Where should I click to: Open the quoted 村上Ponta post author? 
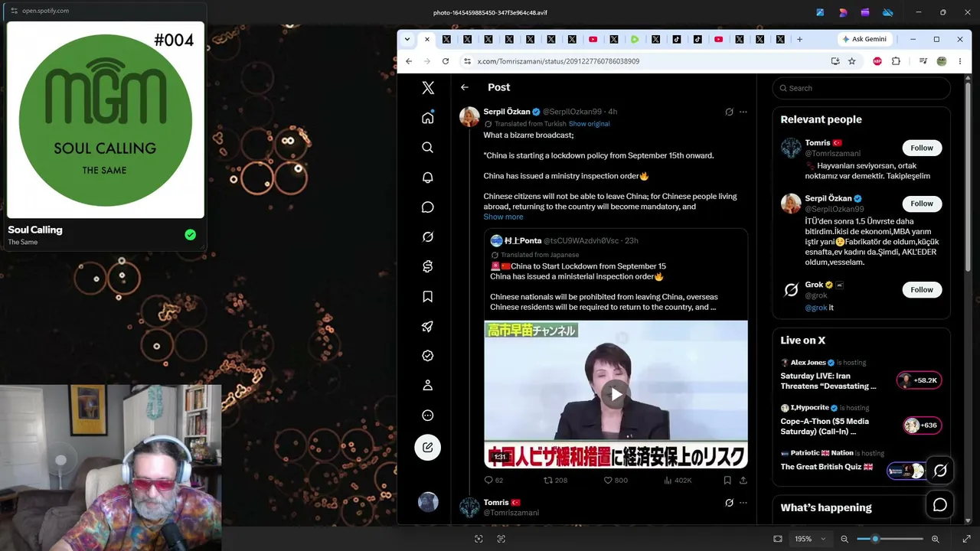(x=523, y=240)
